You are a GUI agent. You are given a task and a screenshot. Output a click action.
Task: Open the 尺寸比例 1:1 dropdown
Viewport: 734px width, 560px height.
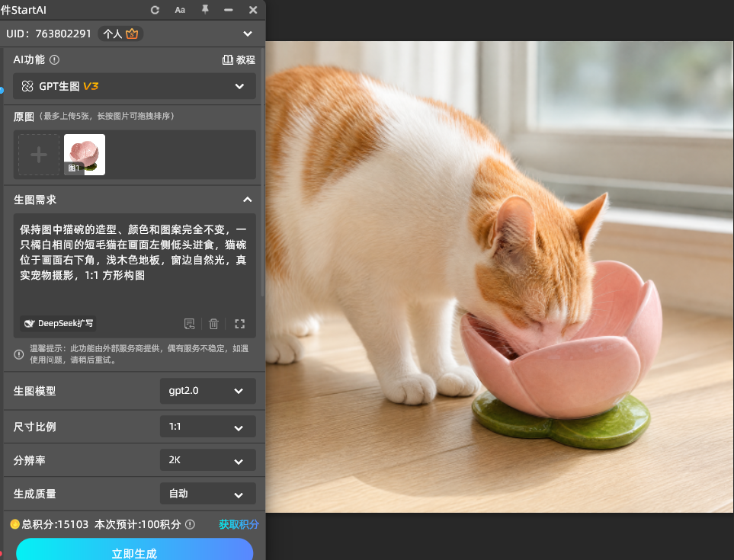pos(208,427)
